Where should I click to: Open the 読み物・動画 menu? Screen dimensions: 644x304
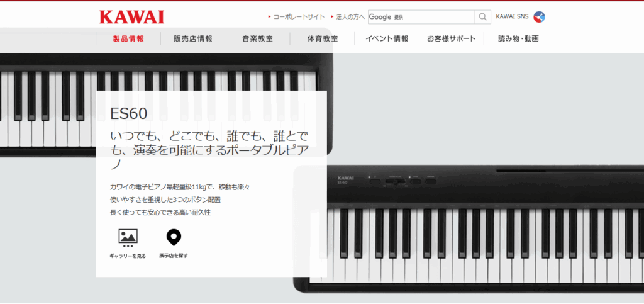518,38
